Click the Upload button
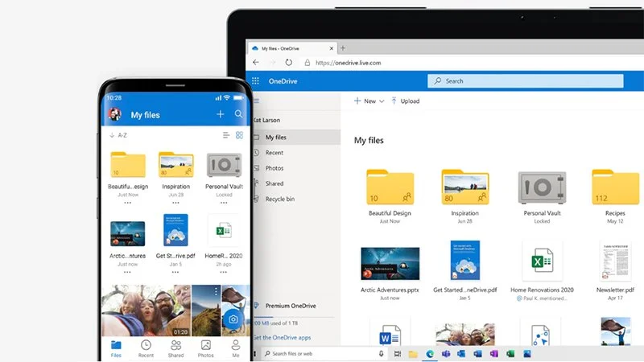This screenshot has height=362, width=644. pyautogui.click(x=406, y=101)
